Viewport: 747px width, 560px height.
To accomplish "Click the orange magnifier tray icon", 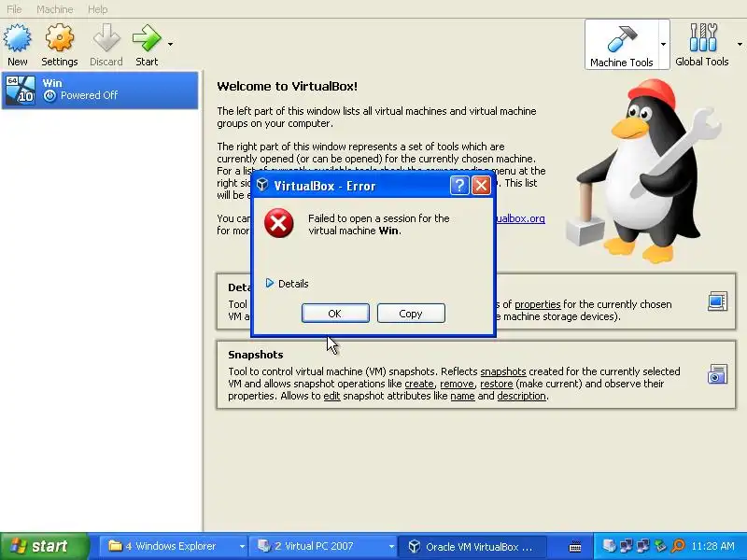I will click(x=678, y=546).
